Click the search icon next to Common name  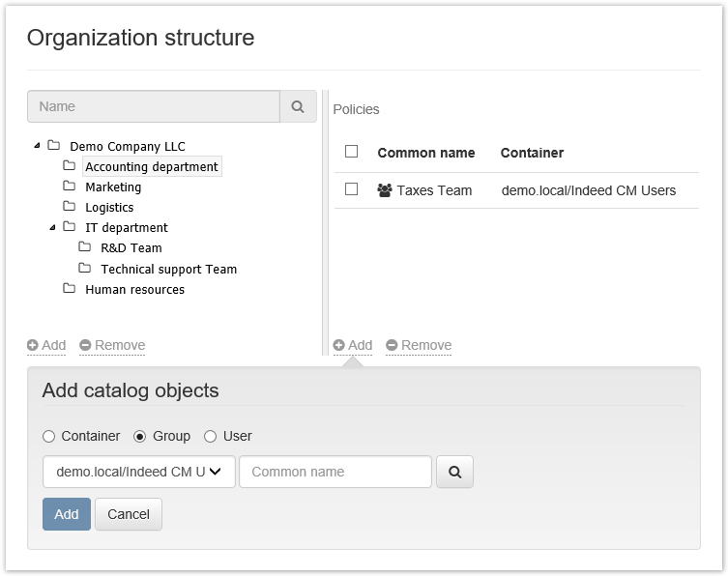(454, 473)
